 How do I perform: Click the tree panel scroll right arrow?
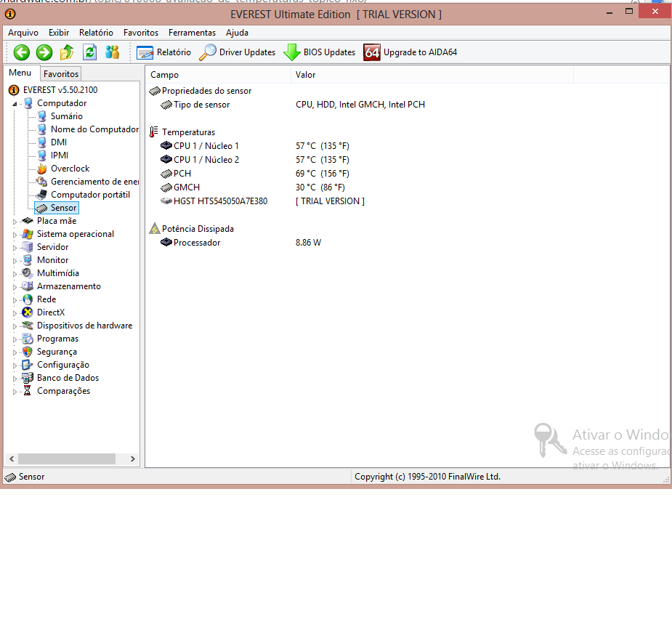[x=133, y=459]
